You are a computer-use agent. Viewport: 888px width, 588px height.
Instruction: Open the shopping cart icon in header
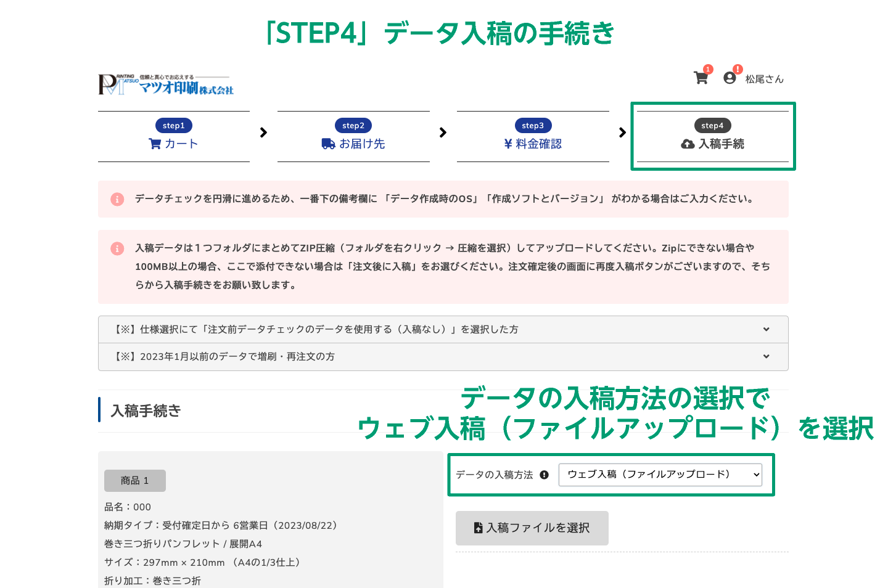click(x=701, y=78)
